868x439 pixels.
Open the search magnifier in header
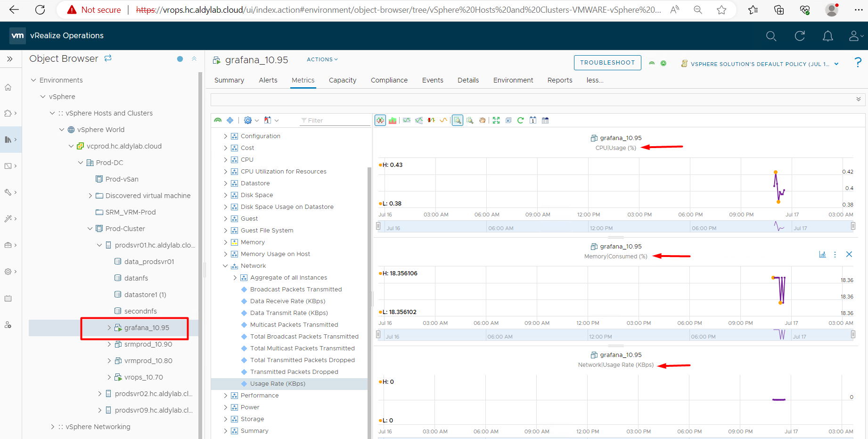[x=771, y=36]
